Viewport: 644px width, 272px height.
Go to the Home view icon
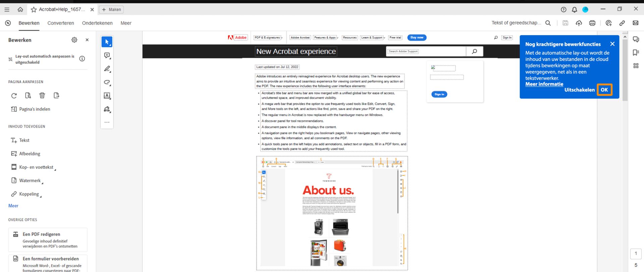pos(20,9)
